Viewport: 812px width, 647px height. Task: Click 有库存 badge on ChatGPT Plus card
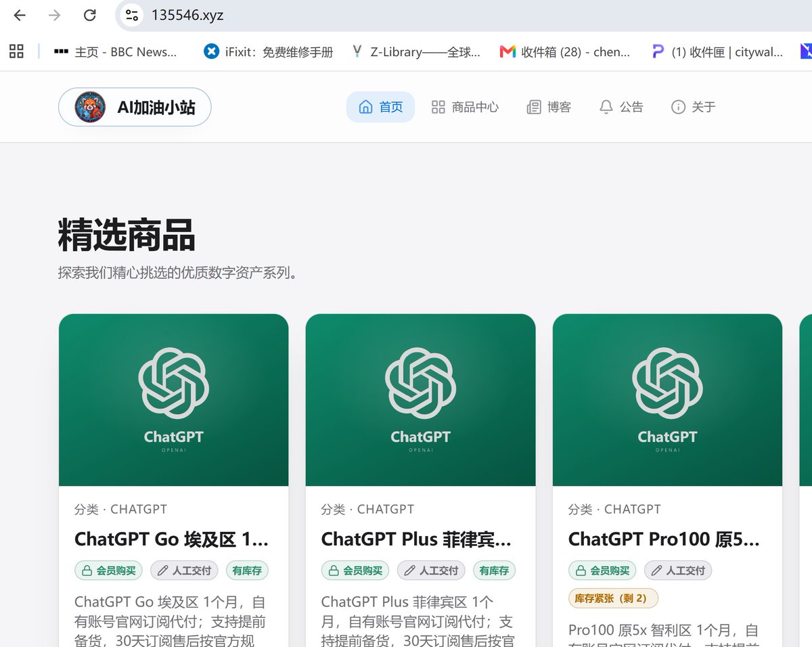click(x=494, y=571)
